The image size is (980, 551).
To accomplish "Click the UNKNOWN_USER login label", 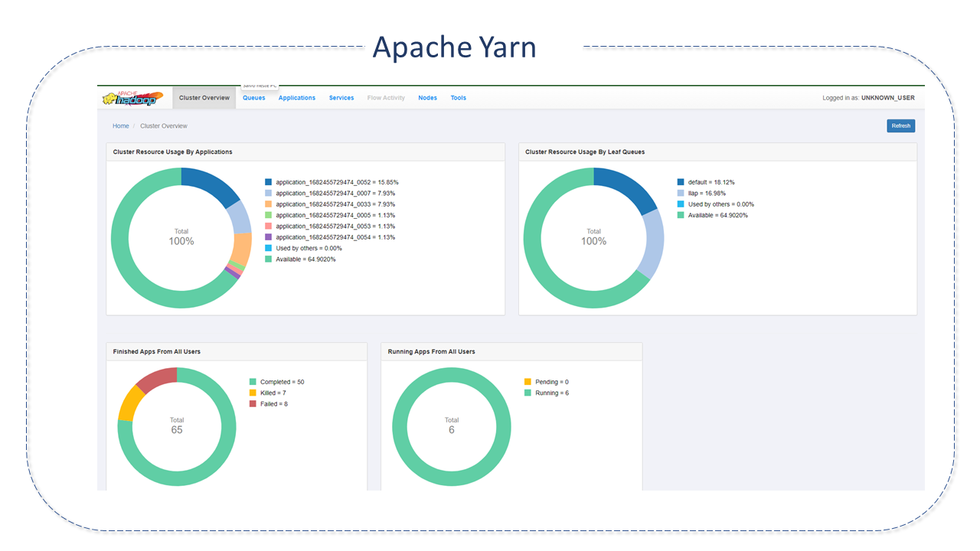I will [x=888, y=98].
